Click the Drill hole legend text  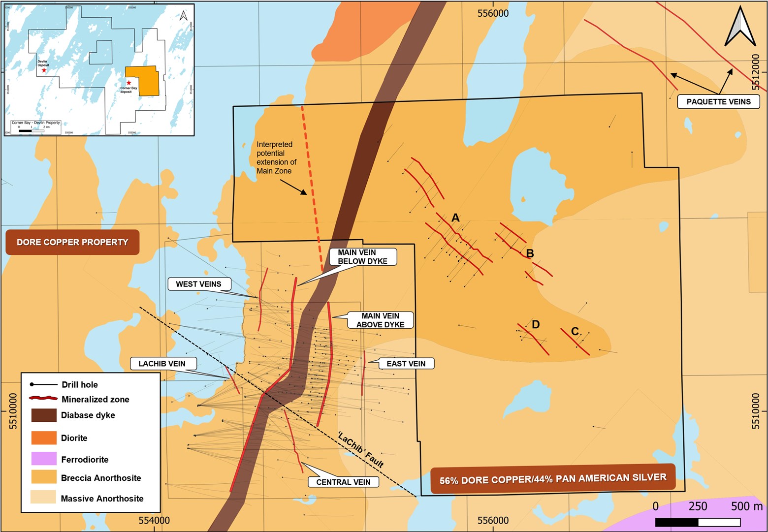click(80, 385)
